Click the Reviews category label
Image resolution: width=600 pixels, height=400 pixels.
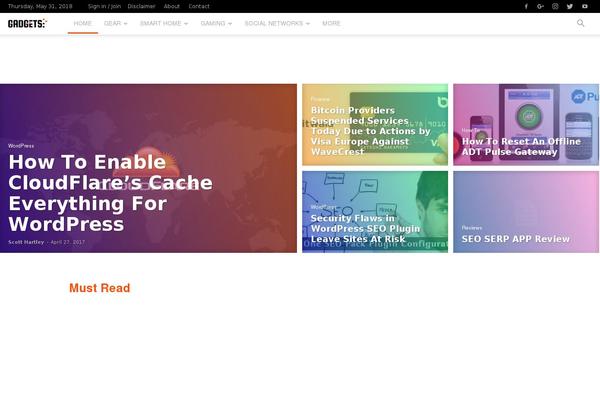pos(471,227)
